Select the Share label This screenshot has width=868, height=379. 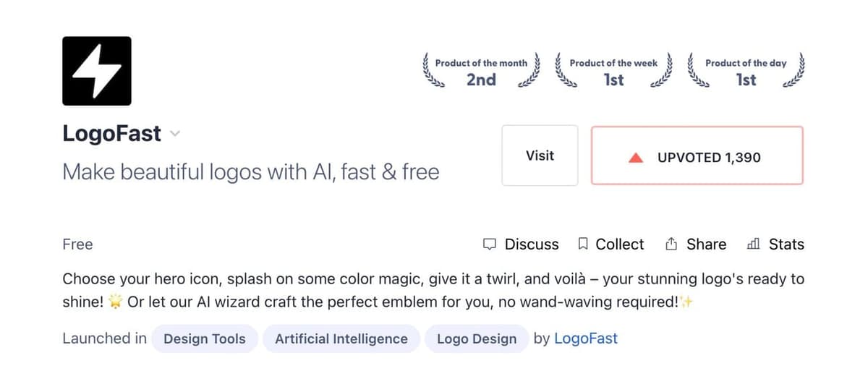(706, 244)
